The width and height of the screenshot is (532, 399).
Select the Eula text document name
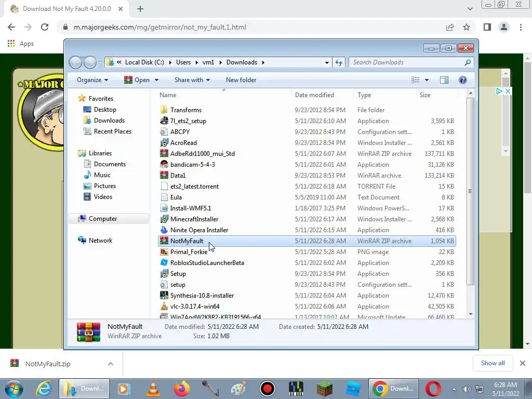click(x=176, y=197)
